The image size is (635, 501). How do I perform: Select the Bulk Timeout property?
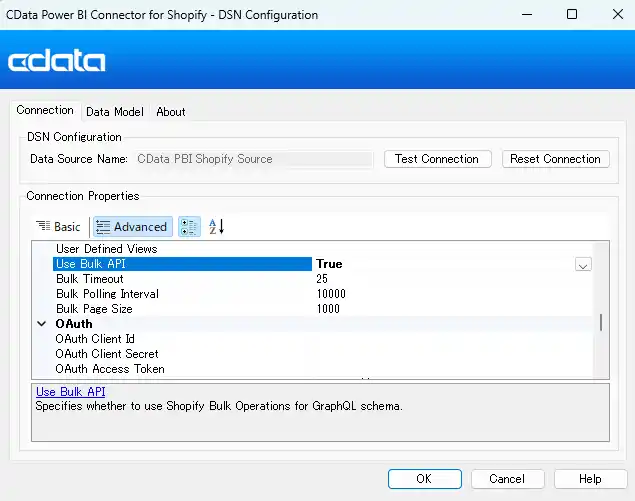pyautogui.click(x=90, y=279)
